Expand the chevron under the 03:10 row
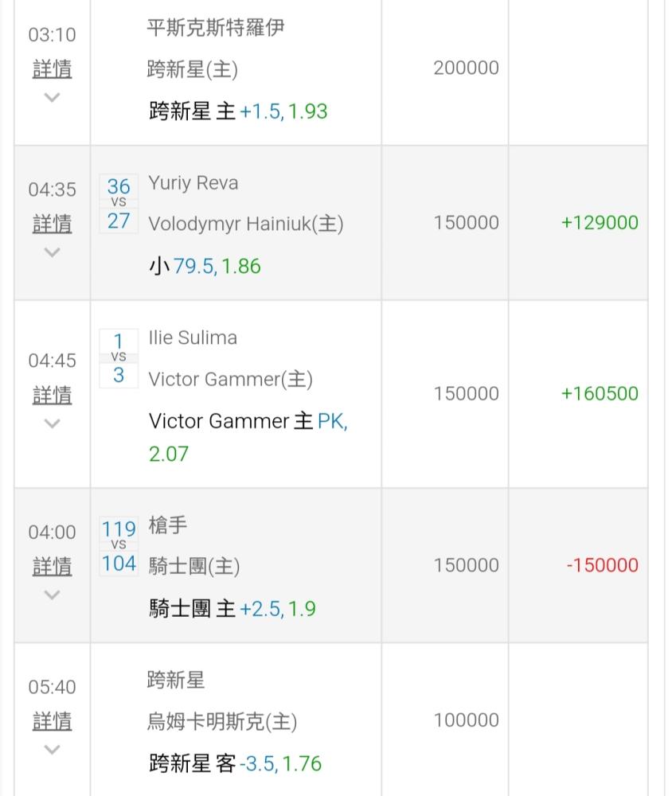The width and height of the screenshot is (672, 796). point(53,97)
